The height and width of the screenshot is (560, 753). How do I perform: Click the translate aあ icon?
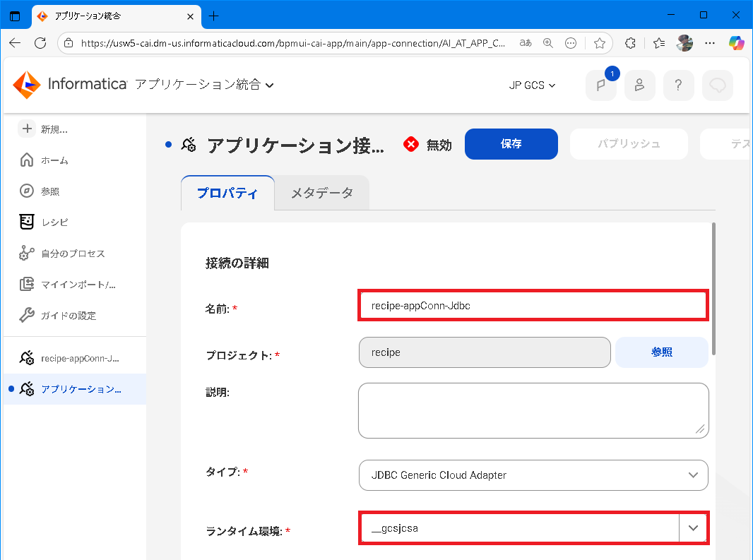[x=526, y=43]
